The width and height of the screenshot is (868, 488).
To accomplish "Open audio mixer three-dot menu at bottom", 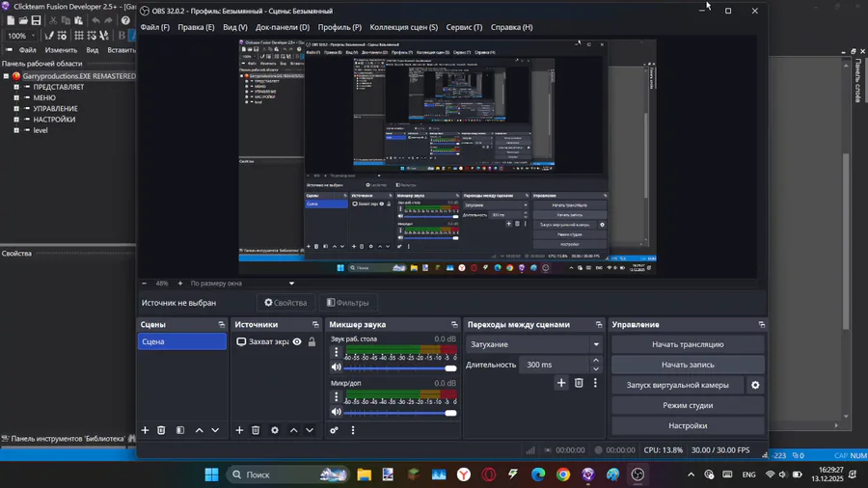I will click(353, 430).
